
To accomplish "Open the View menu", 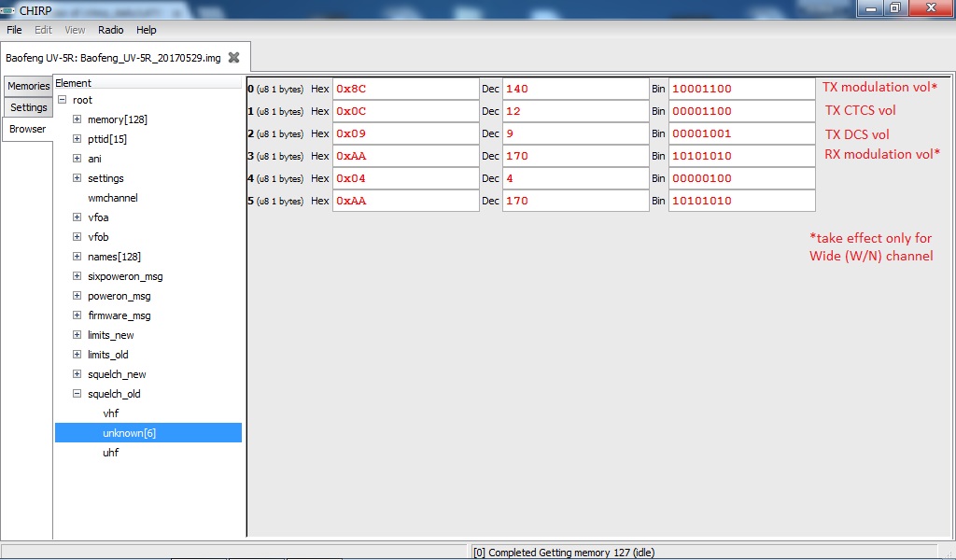I will [75, 30].
